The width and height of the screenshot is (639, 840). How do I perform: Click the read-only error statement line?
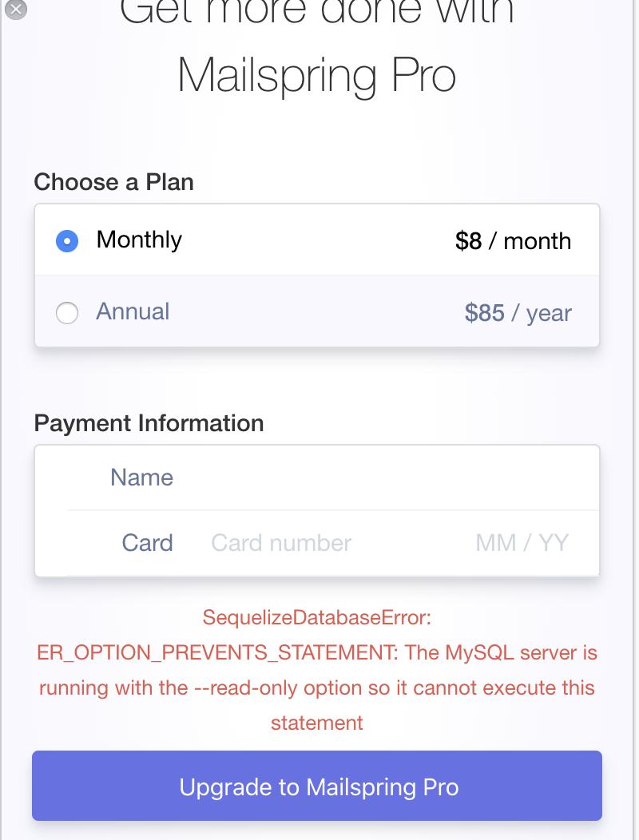pos(316,687)
